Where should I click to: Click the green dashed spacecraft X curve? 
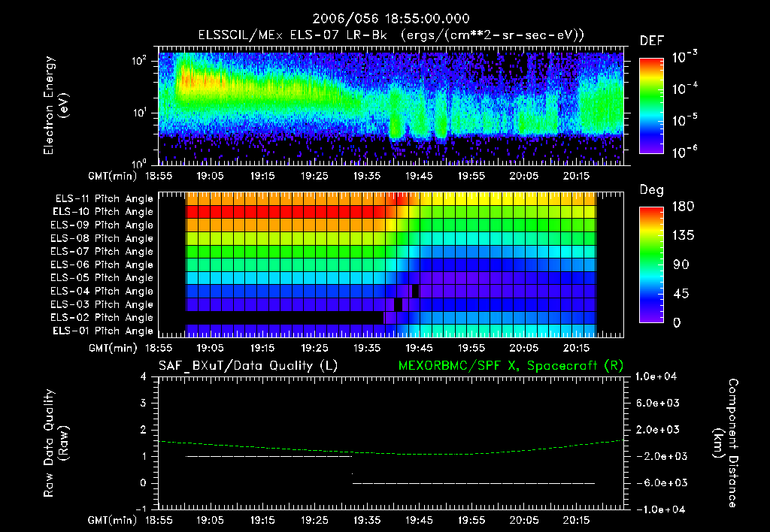pos(391,448)
